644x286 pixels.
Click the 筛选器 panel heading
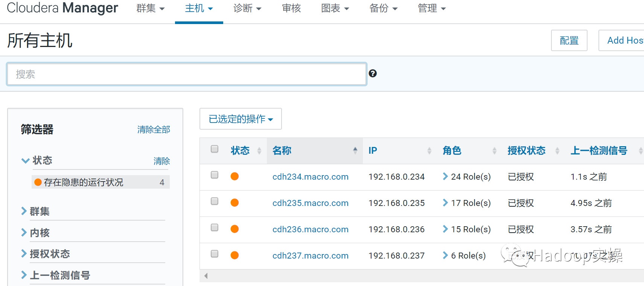click(x=37, y=129)
